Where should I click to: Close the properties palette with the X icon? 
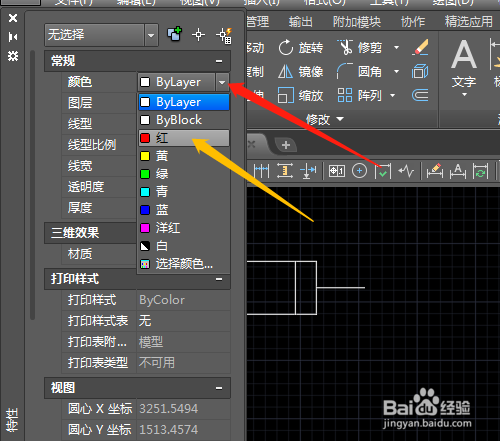[x=13, y=18]
